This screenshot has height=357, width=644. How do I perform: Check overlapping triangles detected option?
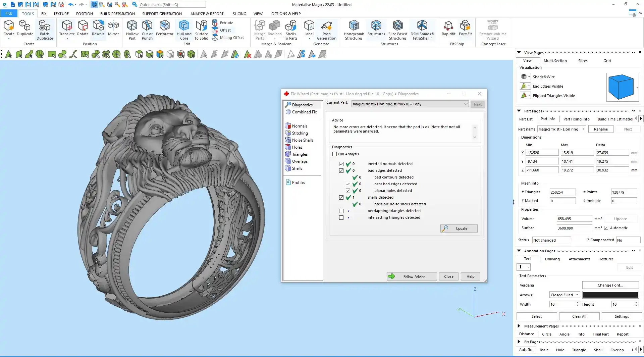point(341,211)
